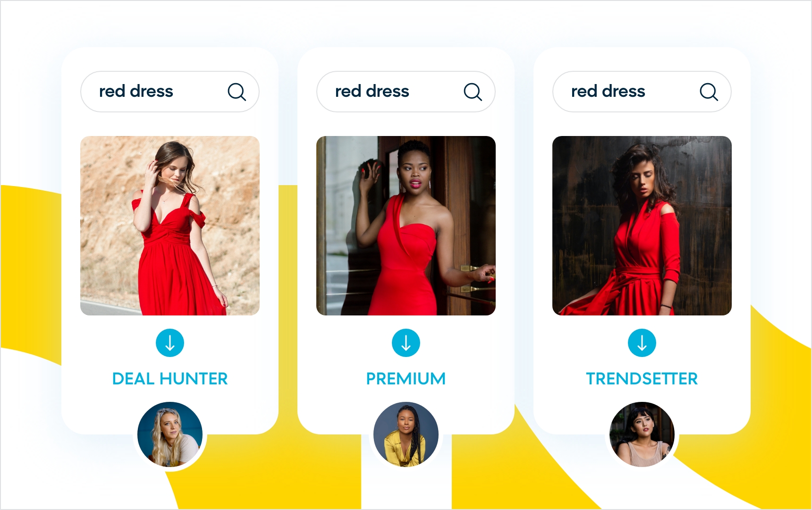This screenshot has width=812, height=510.
Task: Click the blue down arrow above Premium
Action: click(406, 343)
